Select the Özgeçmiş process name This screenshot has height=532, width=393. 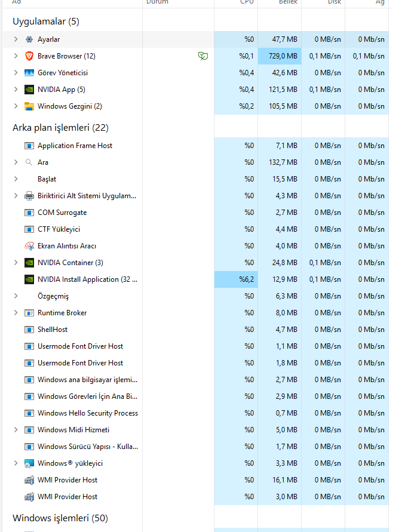pyautogui.click(x=53, y=296)
